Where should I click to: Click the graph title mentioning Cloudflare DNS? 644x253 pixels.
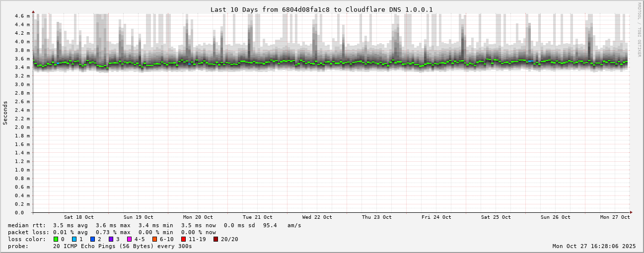[x=321, y=9]
